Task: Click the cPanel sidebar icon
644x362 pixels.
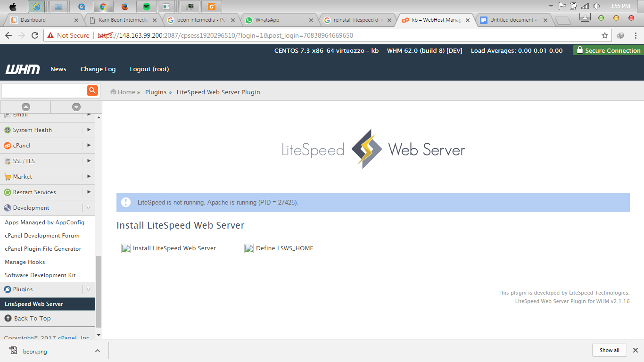Action: click(8, 146)
